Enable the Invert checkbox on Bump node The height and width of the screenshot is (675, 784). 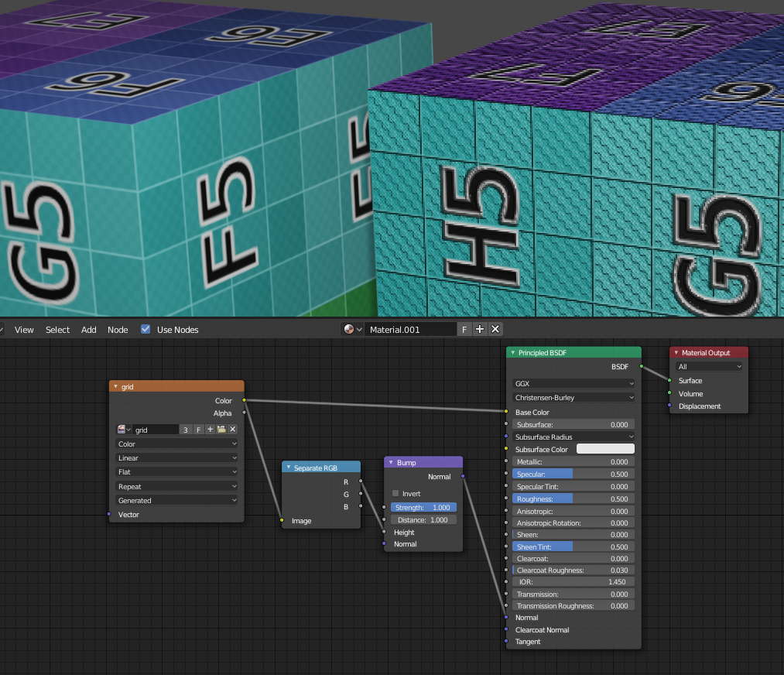pyautogui.click(x=395, y=493)
